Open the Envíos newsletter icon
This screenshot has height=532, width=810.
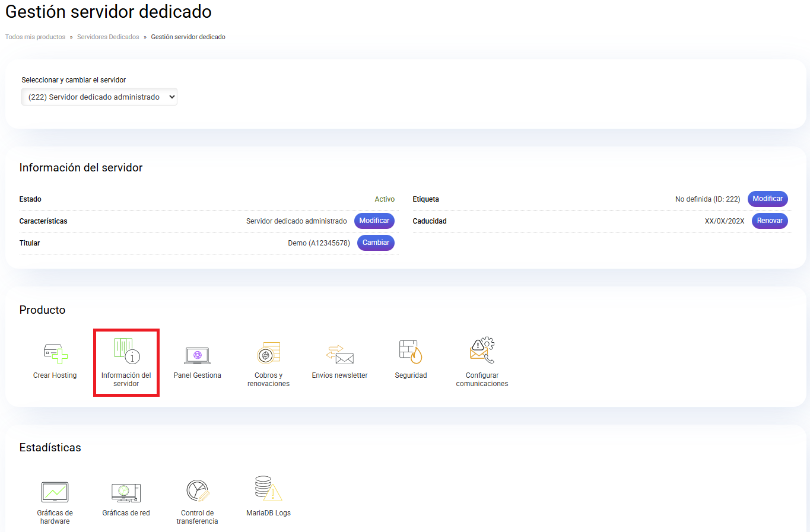pos(339,355)
